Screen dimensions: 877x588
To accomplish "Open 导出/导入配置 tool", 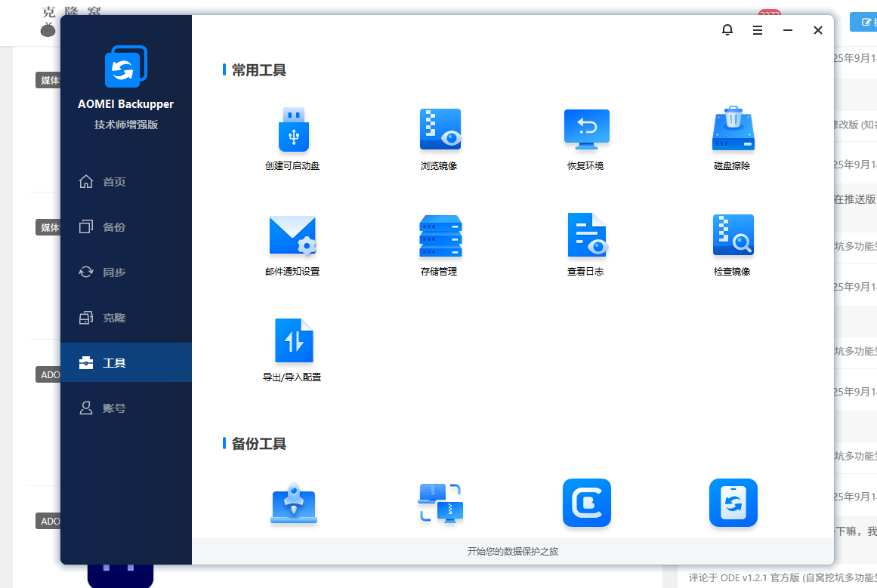I will [293, 342].
